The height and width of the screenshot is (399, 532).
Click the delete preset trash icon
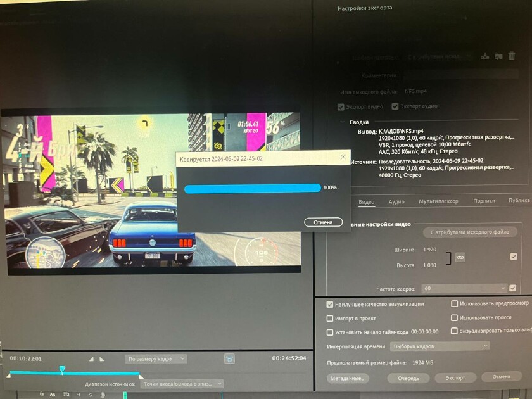[512, 56]
